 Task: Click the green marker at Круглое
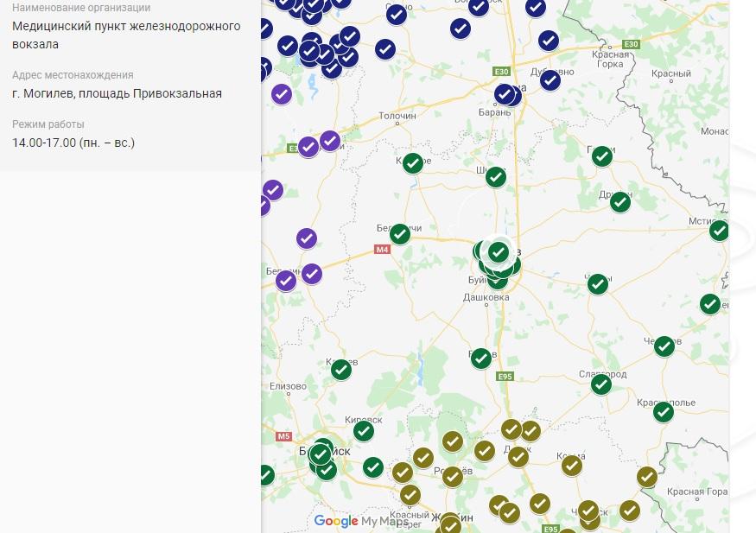(x=413, y=162)
